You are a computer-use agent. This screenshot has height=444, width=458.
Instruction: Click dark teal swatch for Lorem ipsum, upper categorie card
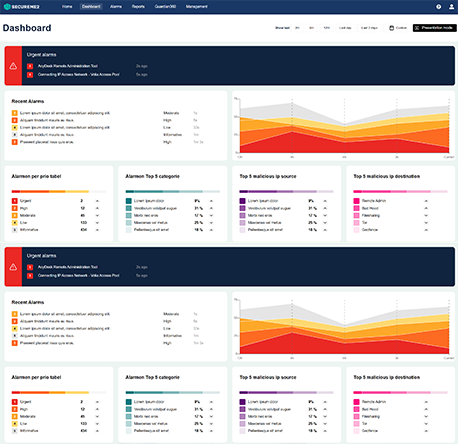129,201
